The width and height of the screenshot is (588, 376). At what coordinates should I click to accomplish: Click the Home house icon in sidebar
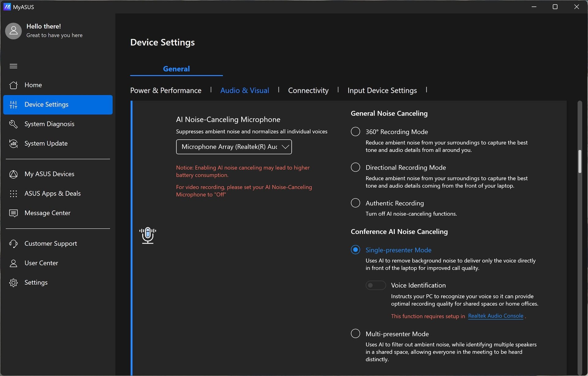coord(13,85)
